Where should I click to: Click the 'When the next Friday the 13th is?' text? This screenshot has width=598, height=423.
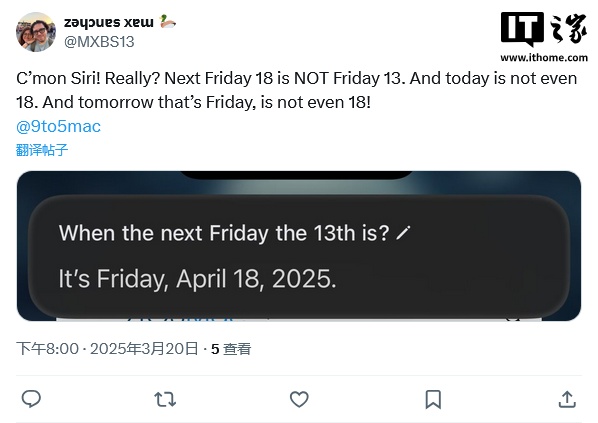(224, 233)
